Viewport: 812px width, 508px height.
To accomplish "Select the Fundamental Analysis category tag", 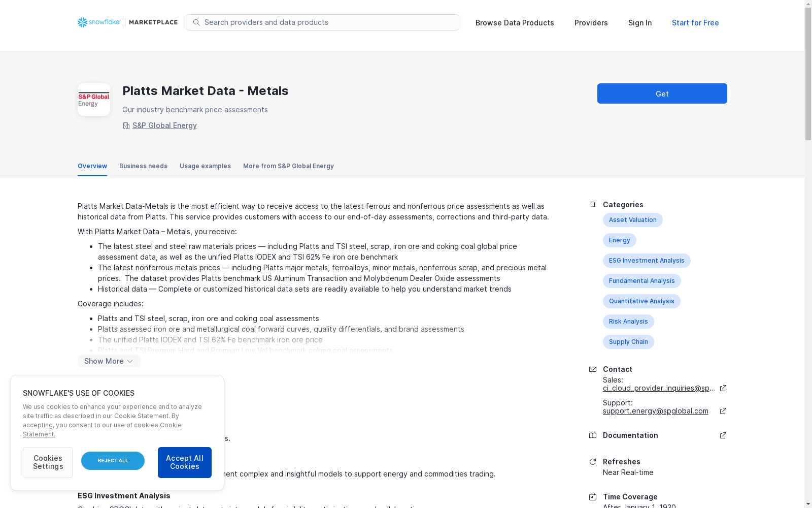I will click(642, 281).
